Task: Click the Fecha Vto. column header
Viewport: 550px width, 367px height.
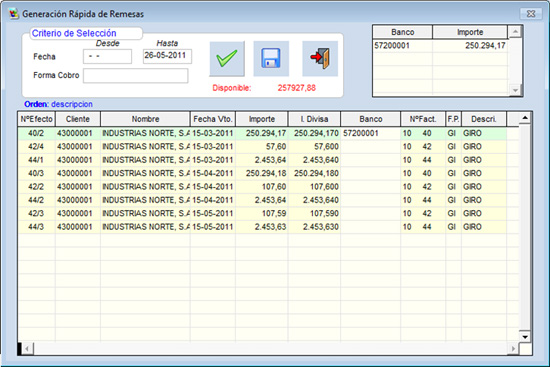Action: click(213, 119)
